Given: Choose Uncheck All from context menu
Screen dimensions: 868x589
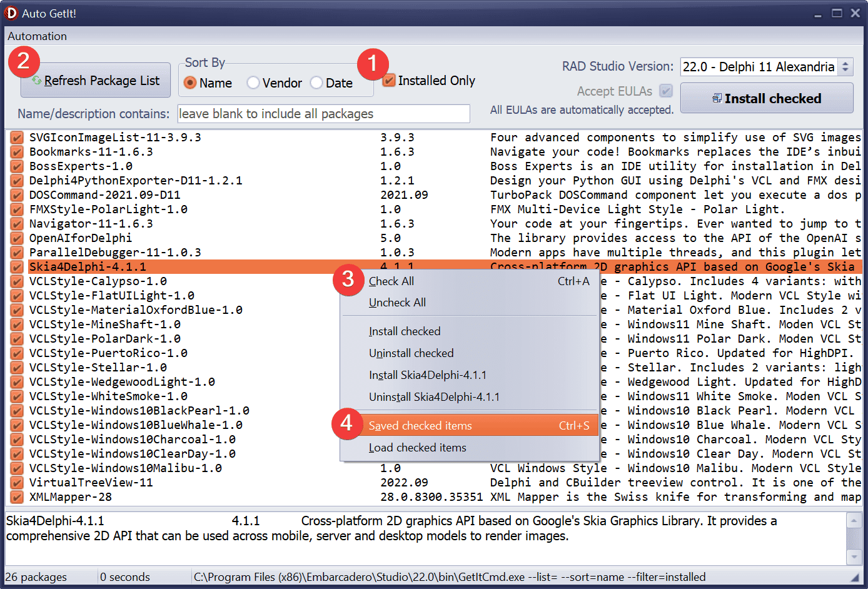Looking at the screenshot, I should (470, 303).
